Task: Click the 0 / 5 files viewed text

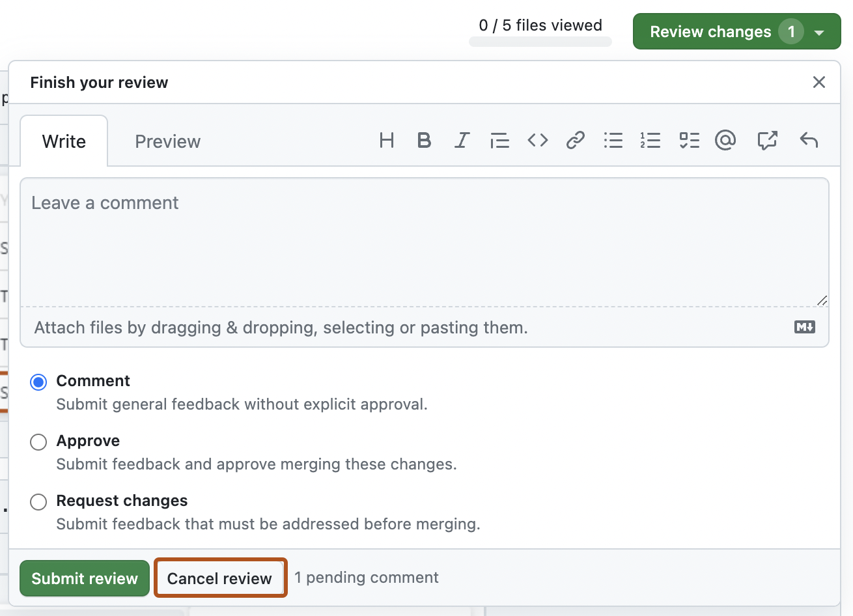Action: [x=540, y=25]
